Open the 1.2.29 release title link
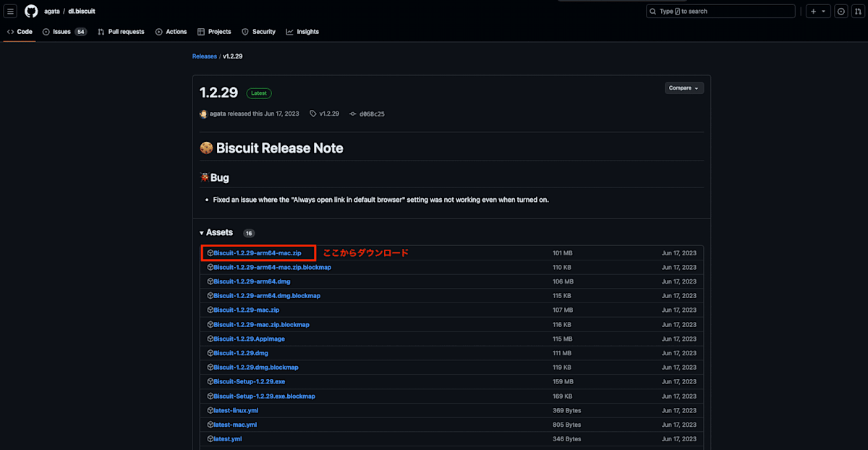Screen dimensions: 868x450 (218, 93)
